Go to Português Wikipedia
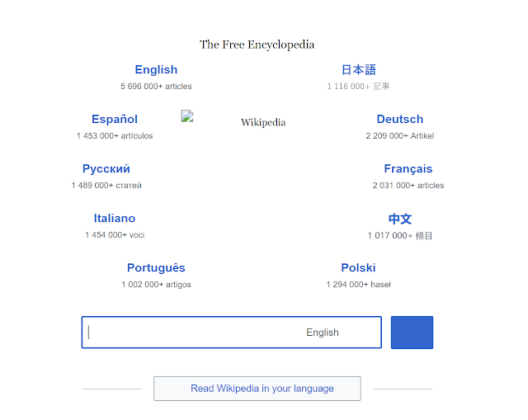The height and width of the screenshot is (420, 528). pyautogui.click(x=156, y=268)
